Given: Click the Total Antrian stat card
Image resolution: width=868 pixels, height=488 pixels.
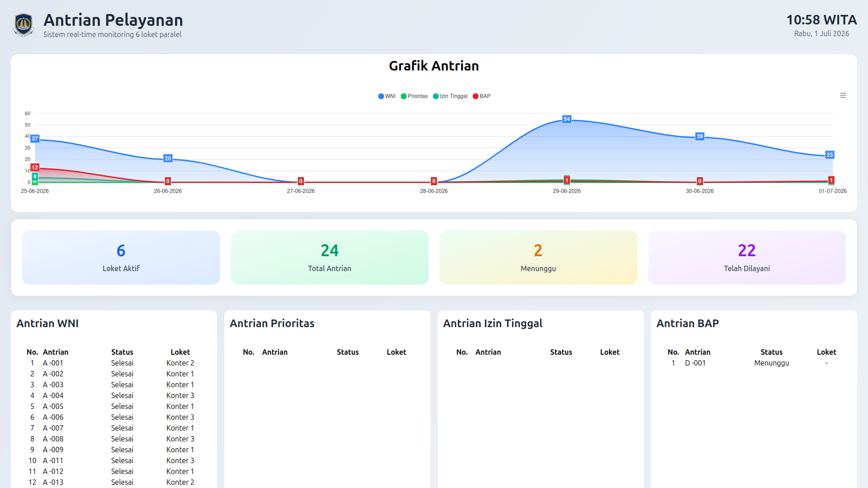Looking at the screenshot, I should (330, 258).
